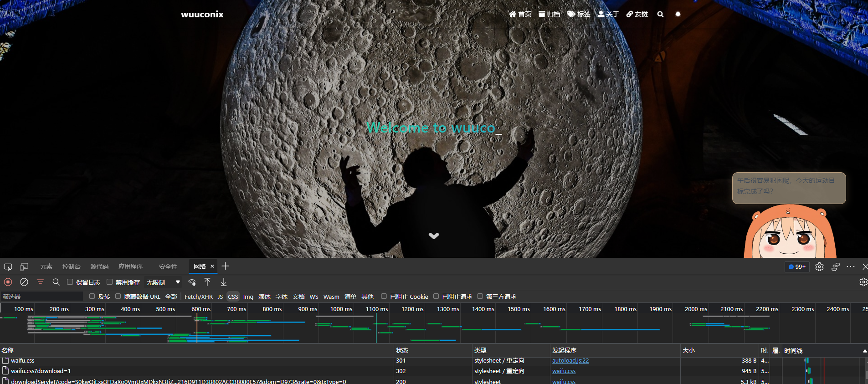Open the autoload.js:22 initiator link

570,360
